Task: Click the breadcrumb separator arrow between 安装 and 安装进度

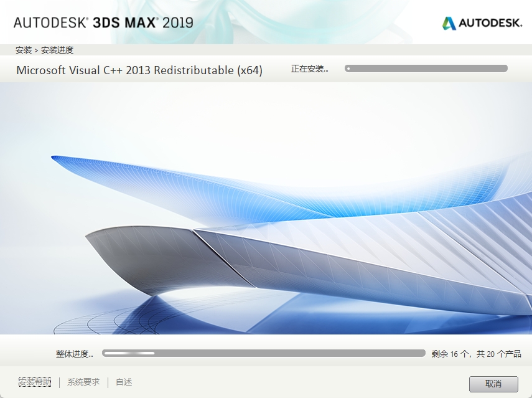Action: 37,49
